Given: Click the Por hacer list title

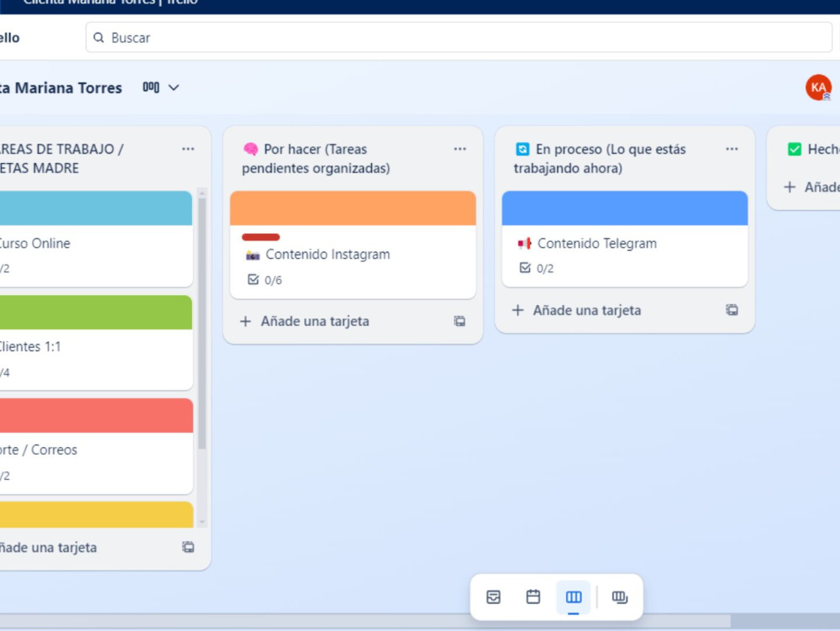Looking at the screenshot, I should 316,159.
